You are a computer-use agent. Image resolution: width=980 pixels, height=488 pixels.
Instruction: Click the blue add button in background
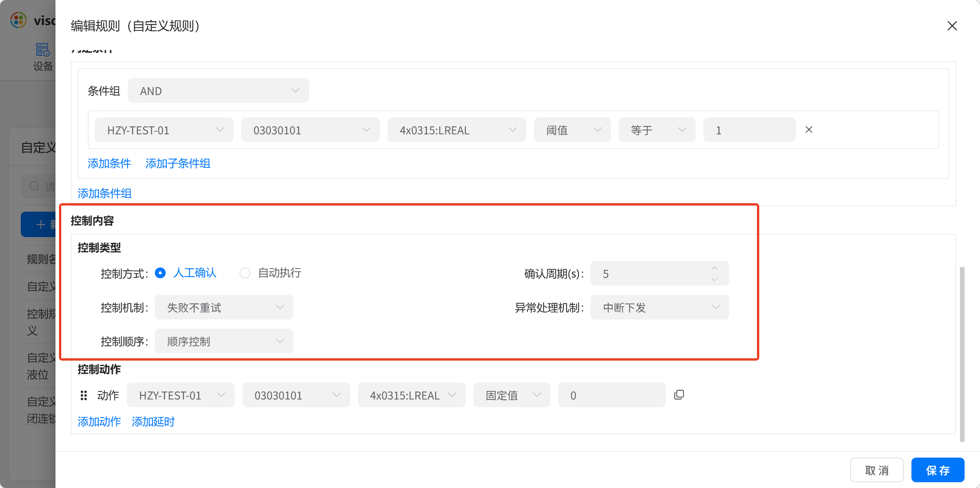pos(39,224)
